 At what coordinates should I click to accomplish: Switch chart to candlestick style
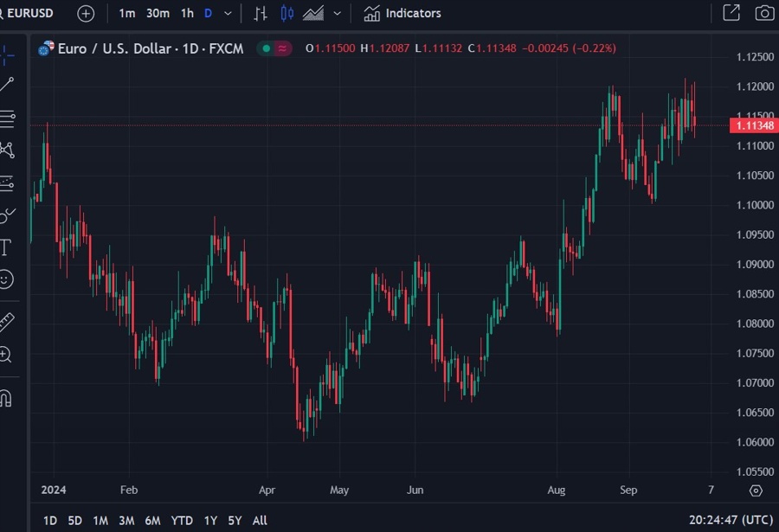point(286,13)
